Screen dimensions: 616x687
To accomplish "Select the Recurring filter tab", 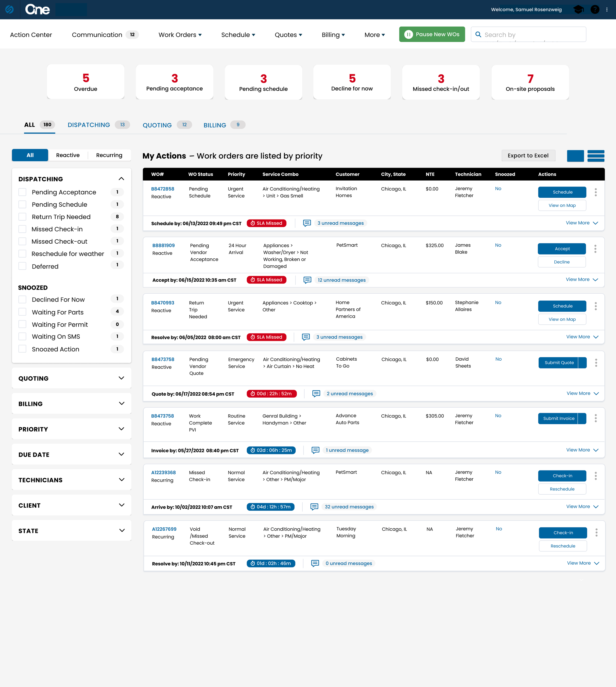I will coord(109,155).
